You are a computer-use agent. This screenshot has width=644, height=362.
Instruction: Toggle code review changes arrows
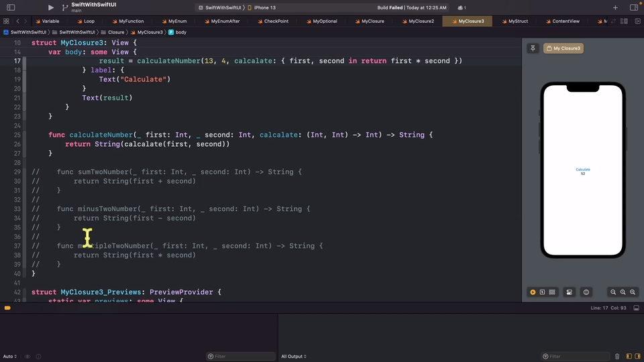point(613,21)
